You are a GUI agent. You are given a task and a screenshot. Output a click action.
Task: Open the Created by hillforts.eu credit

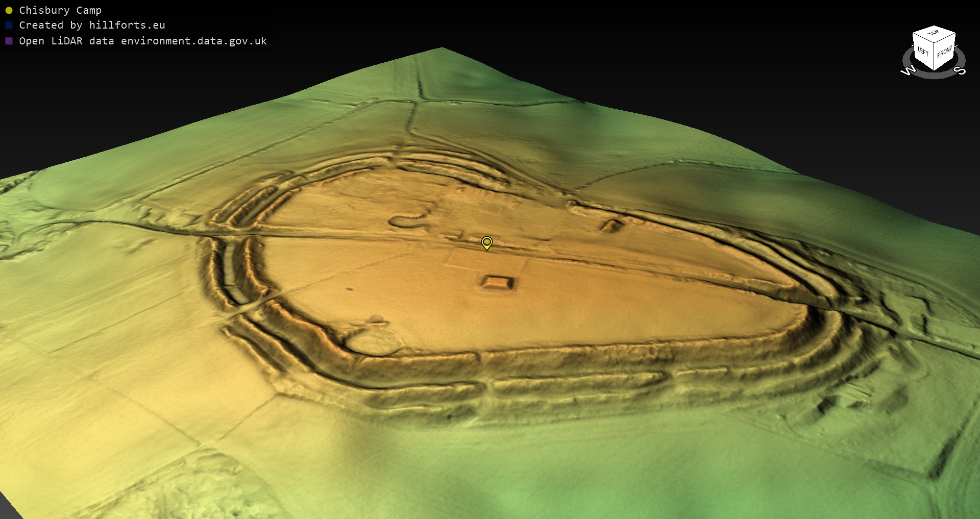[x=92, y=25]
